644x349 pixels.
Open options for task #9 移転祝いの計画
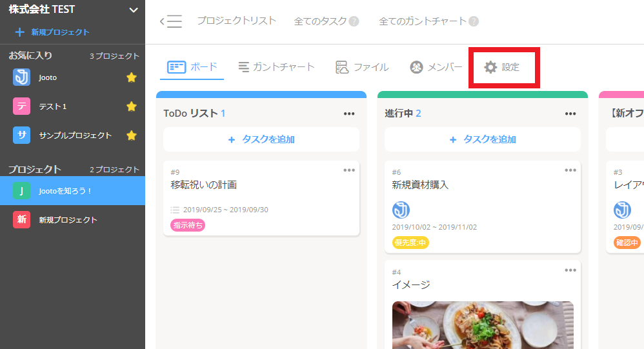pyautogui.click(x=349, y=170)
